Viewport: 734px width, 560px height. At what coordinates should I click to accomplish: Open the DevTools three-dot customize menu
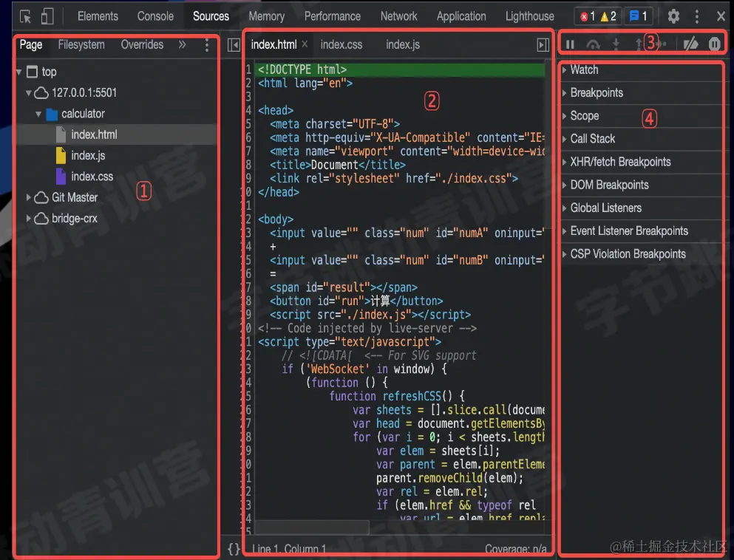697,16
